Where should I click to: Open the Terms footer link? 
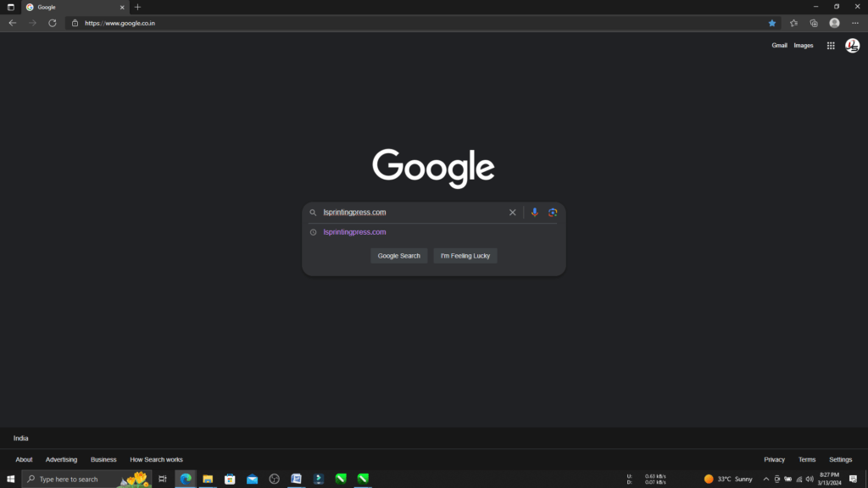[x=807, y=460]
